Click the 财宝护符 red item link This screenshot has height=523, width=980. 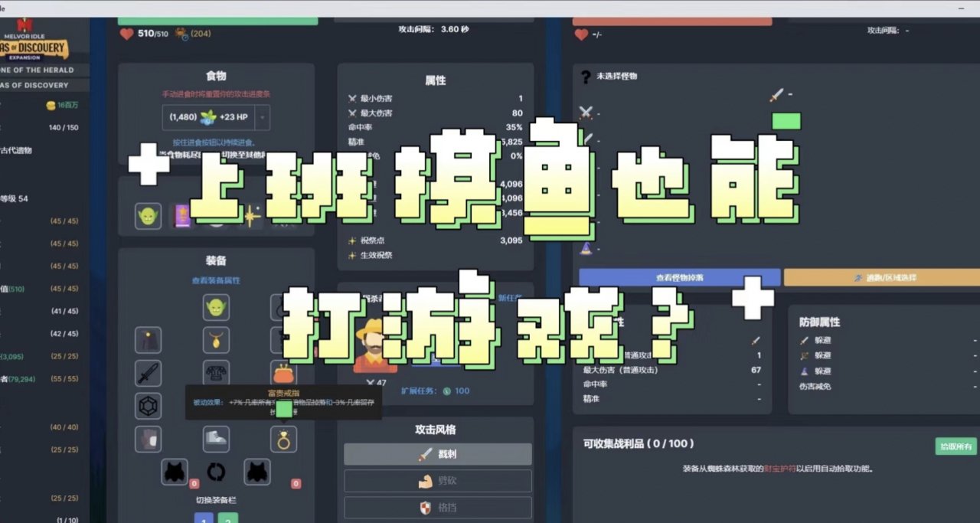point(779,469)
